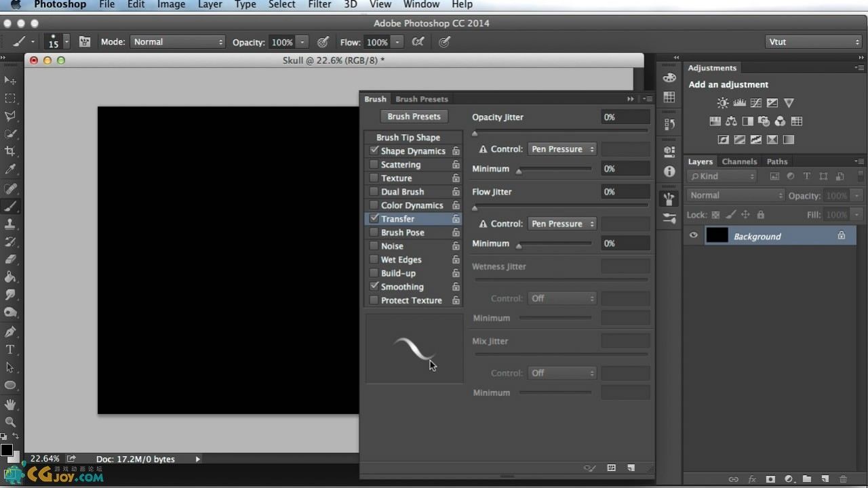Viewport: 868px width, 488px height.
Task: Open the layer blend mode Normal dropdown
Action: pos(736,195)
